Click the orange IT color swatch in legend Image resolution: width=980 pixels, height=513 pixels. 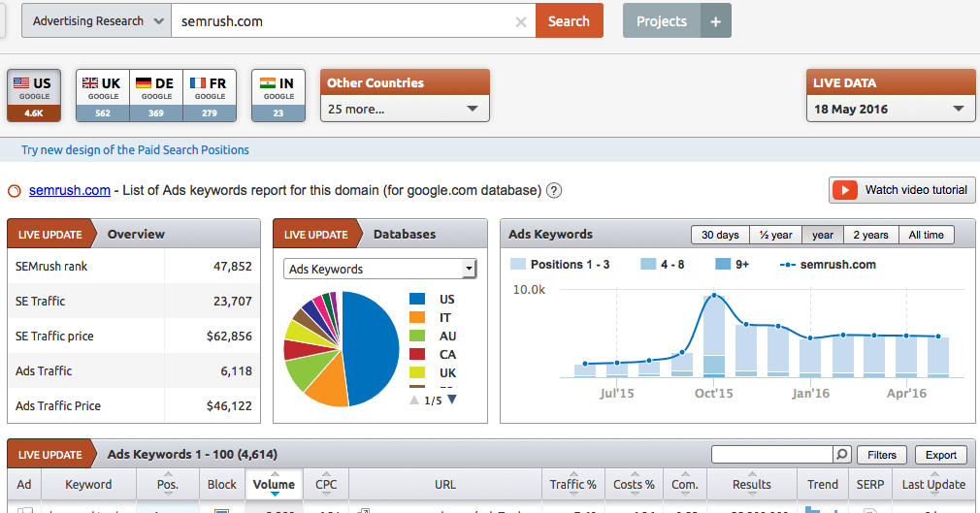coord(417,317)
